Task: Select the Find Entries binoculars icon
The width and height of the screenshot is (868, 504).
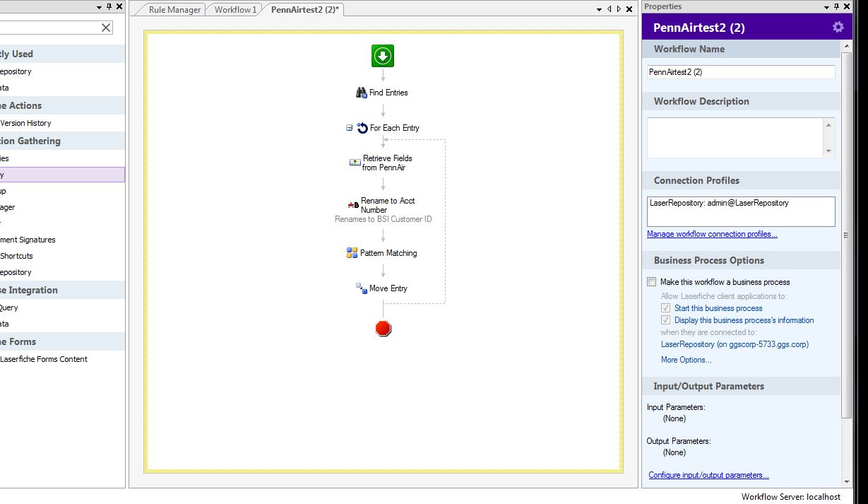Action: point(362,93)
